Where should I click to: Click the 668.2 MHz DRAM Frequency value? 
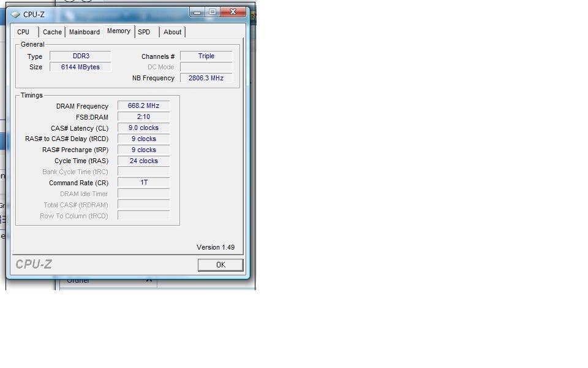coord(143,106)
